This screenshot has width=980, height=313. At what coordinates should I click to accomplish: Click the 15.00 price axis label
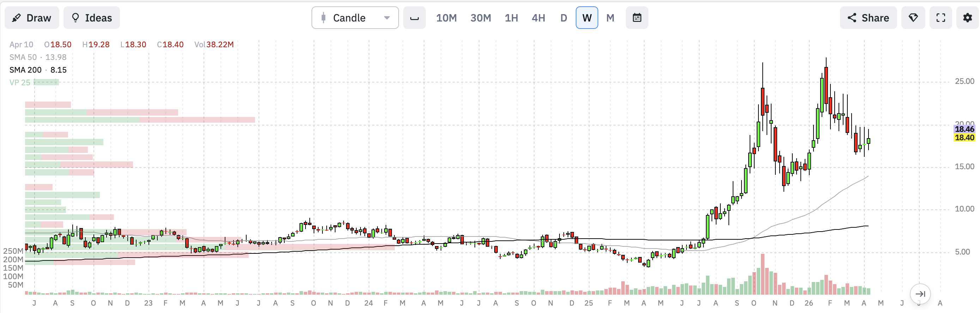coord(964,167)
